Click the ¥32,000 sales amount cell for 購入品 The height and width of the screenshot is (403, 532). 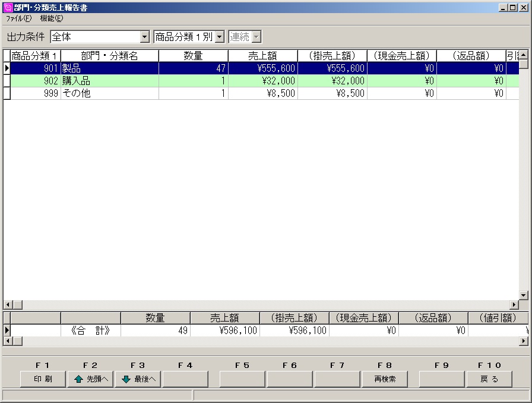click(263, 81)
